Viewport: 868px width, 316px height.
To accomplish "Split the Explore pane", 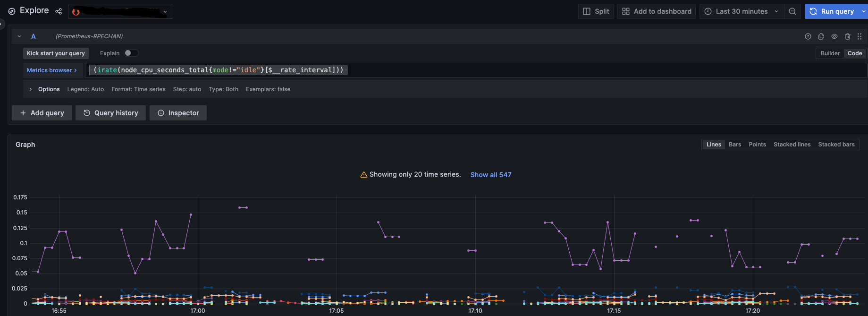I will [x=596, y=11].
